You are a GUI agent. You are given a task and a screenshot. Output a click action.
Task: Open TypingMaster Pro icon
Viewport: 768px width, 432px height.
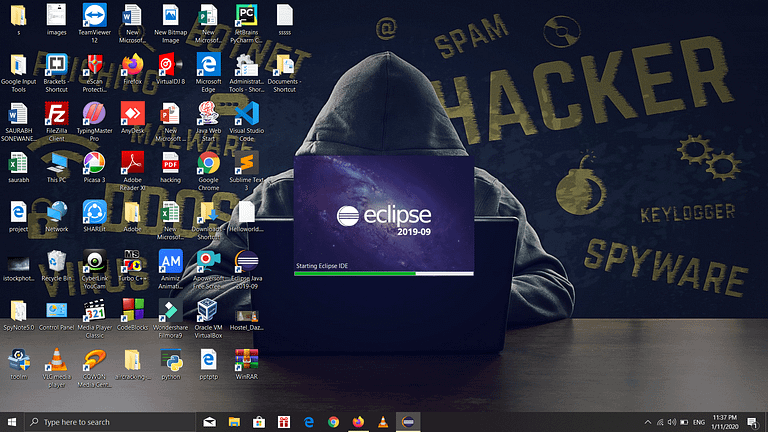click(95, 121)
